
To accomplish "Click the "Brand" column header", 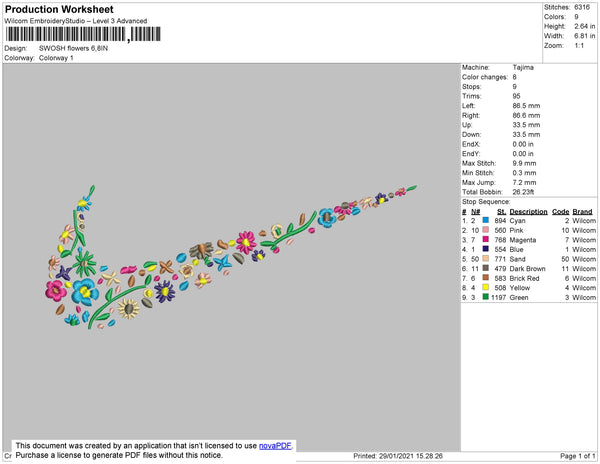I will pos(582,212).
